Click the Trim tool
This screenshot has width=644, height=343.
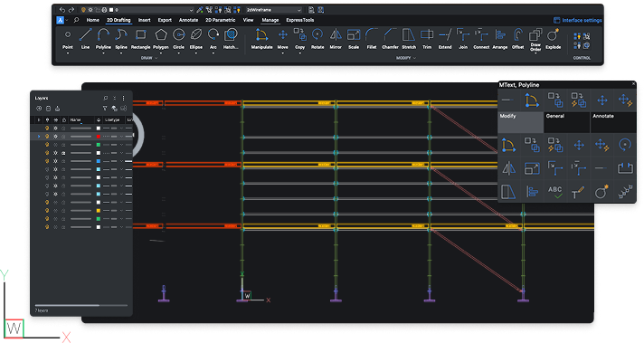point(427,39)
